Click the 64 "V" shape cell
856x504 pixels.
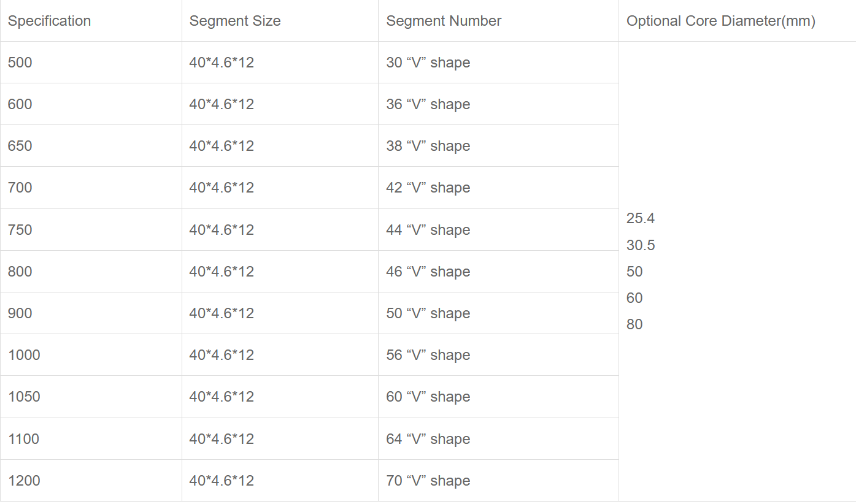(x=428, y=439)
